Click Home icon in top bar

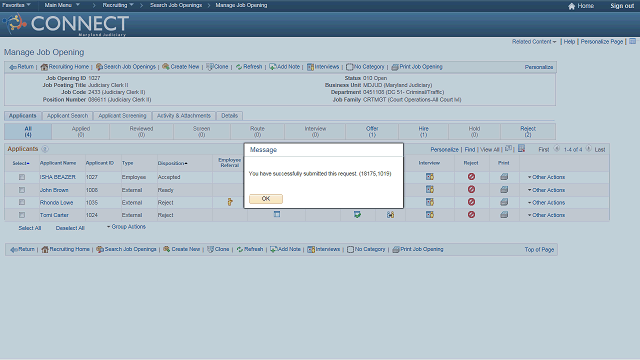[571, 6]
